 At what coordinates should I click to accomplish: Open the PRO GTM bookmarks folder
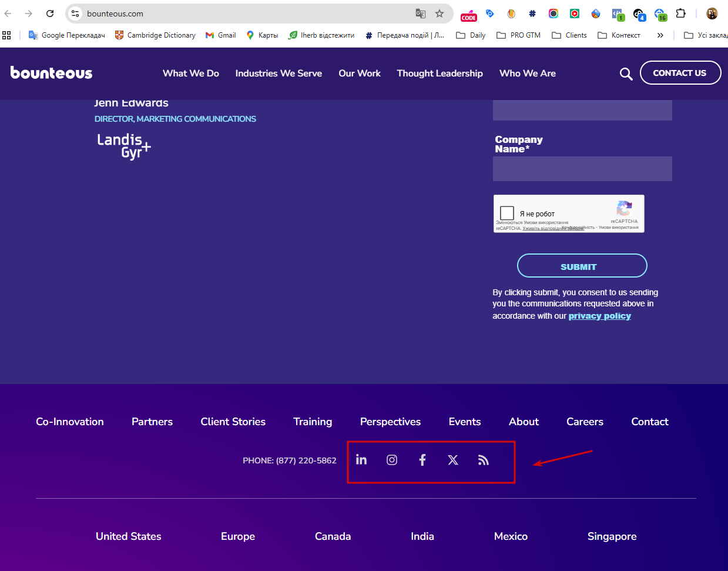519,35
